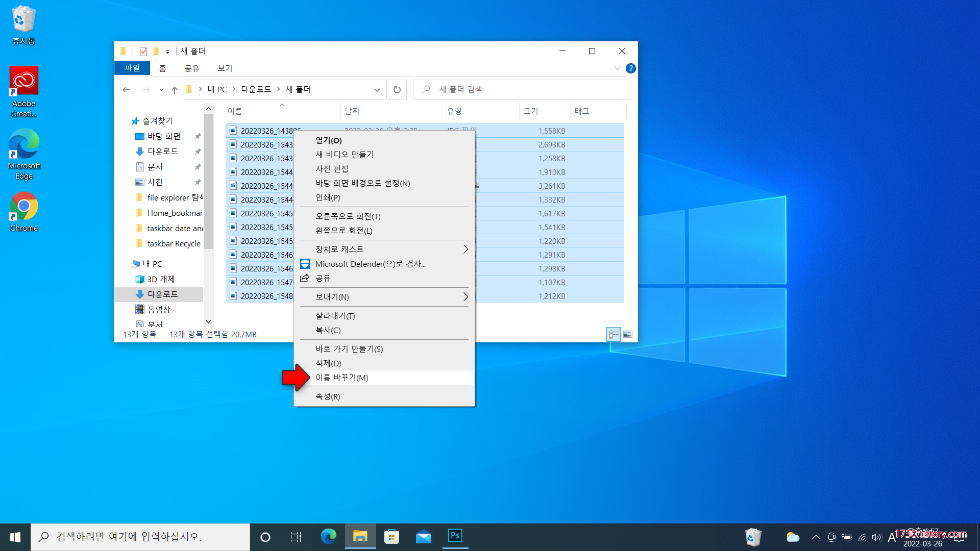Click the Up one level arrow

pos(175,90)
